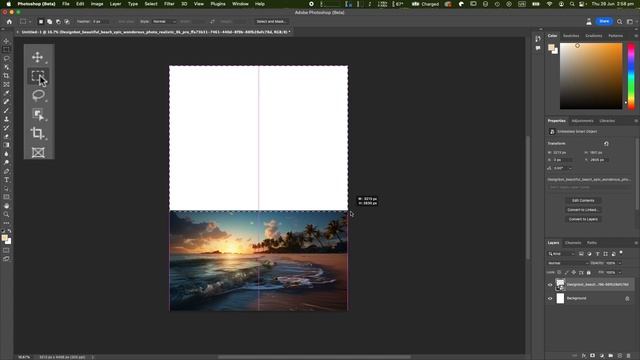Image resolution: width=640 pixels, height=360 pixels.
Task: Select the Pen tool
Action: tap(6, 171)
